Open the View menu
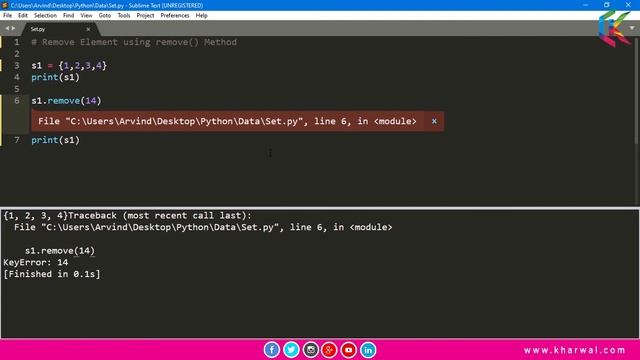 click(86, 16)
